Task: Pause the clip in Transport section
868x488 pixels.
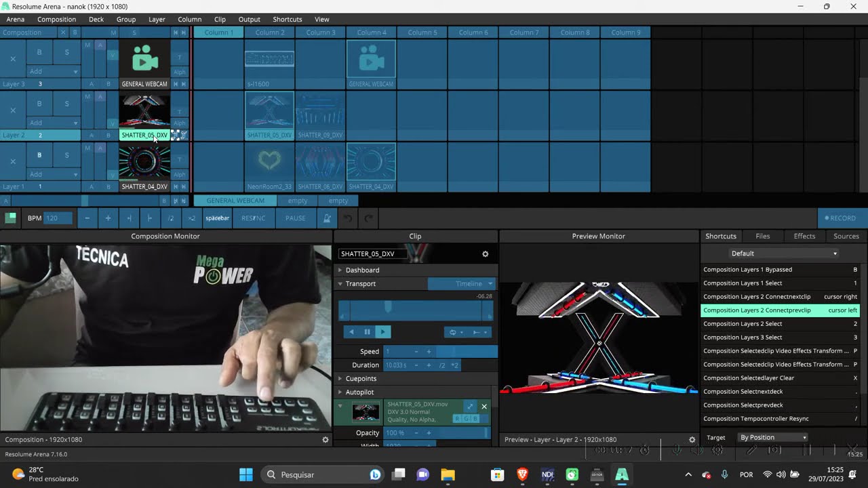Action: [367, 332]
